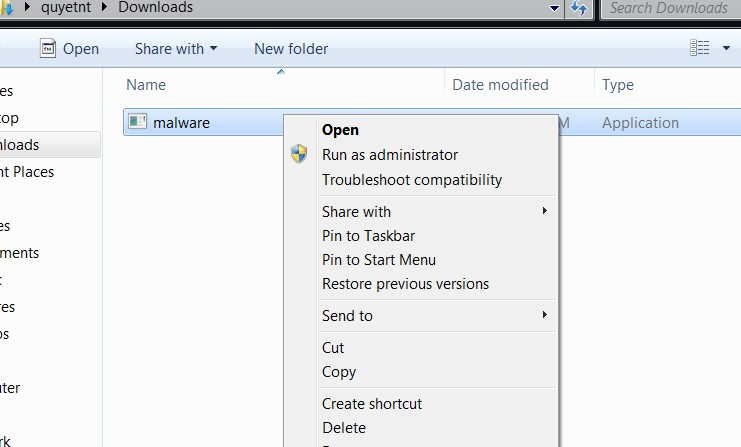The height and width of the screenshot is (447, 741).
Task: Click the New folder button
Action: click(x=291, y=48)
